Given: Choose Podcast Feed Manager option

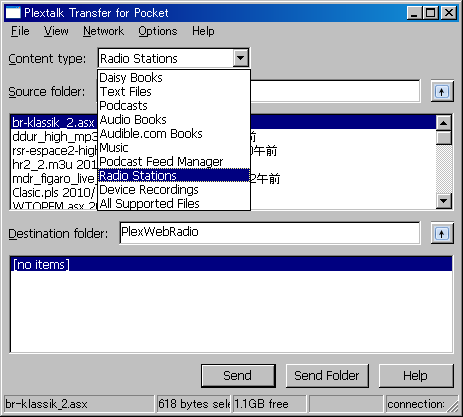Looking at the screenshot, I should [x=174, y=162].
